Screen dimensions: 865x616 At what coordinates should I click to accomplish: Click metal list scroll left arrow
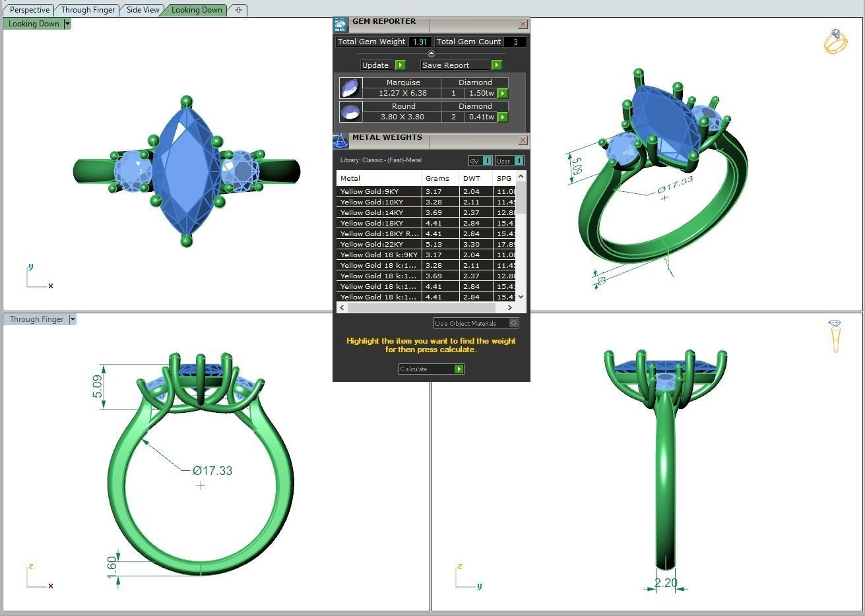[x=342, y=307]
